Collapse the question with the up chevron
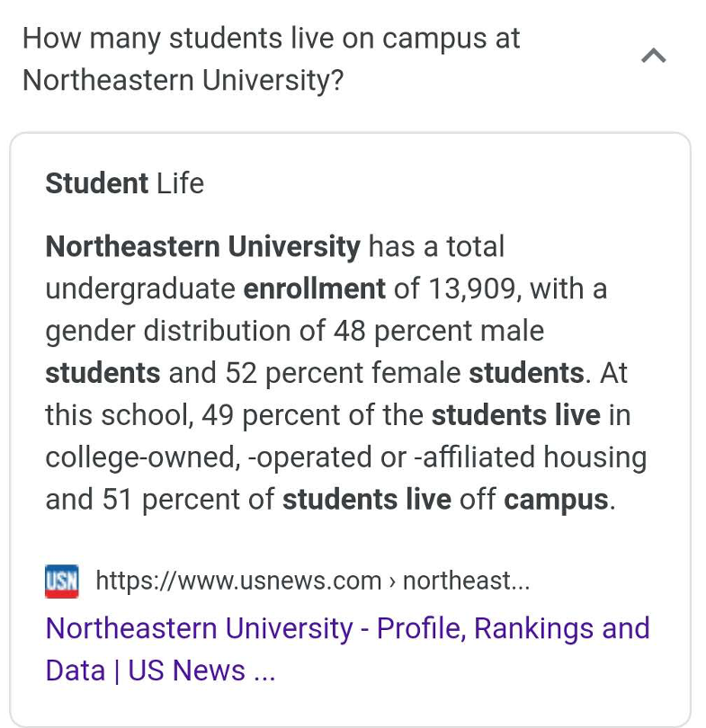 [x=654, y=56]
